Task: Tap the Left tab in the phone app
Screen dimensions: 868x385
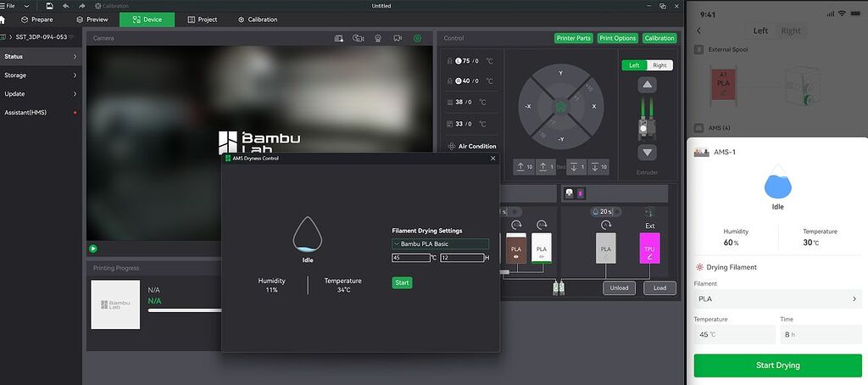Action: [x=760, y=31]
